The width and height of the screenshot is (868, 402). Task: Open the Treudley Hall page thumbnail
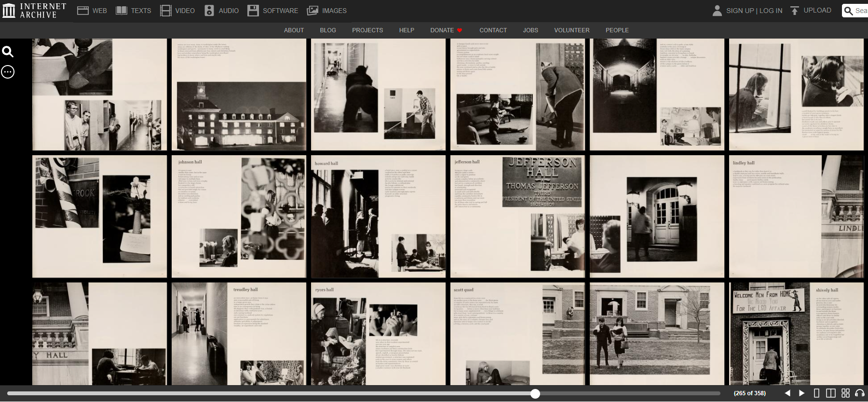click(239, 334)
